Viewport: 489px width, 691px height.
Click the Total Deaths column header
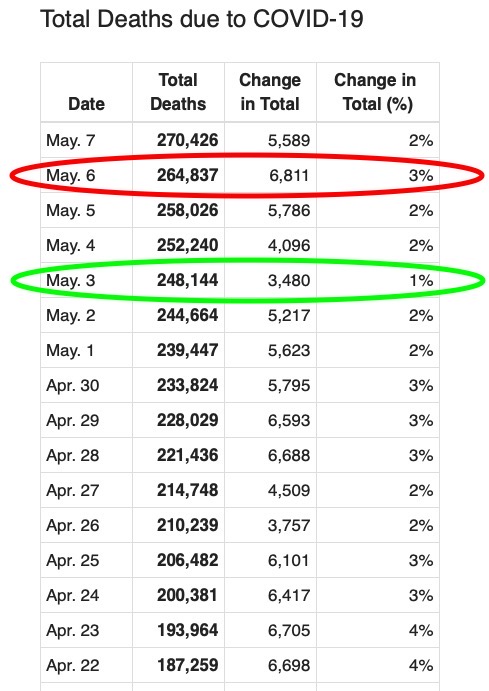pos(178,92)
